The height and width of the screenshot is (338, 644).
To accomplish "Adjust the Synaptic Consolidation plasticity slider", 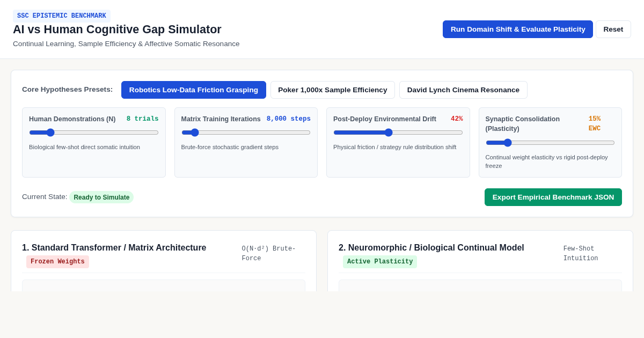I will [550, 143].
